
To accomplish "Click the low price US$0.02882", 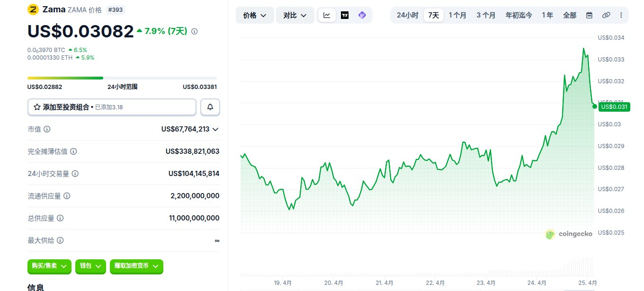I will 45,87.
